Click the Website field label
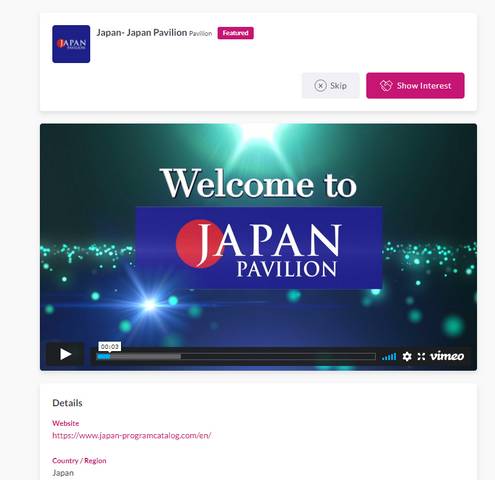 pyautogui.click(x=66, y=423)
